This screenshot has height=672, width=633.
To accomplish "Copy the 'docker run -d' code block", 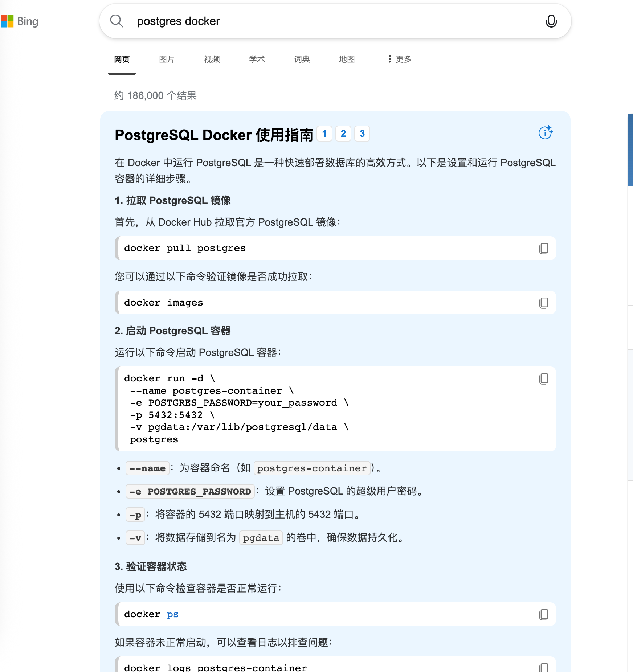I will click(543, 379).
